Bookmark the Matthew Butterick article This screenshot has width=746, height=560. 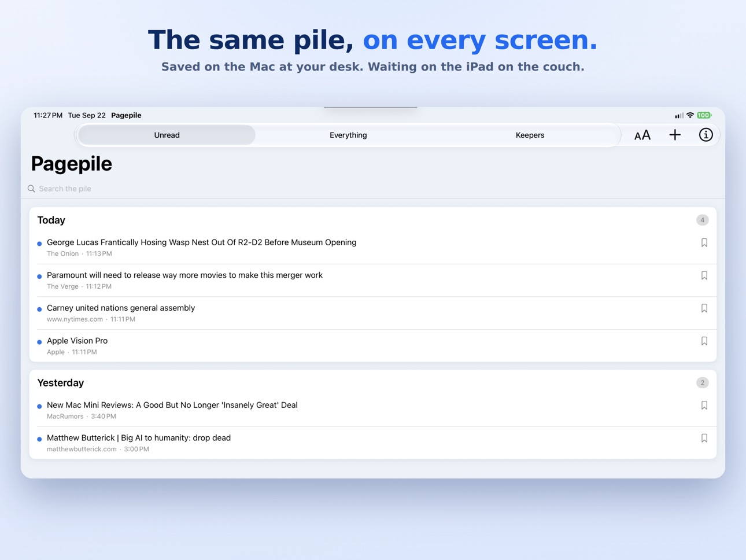pos(704,439)
